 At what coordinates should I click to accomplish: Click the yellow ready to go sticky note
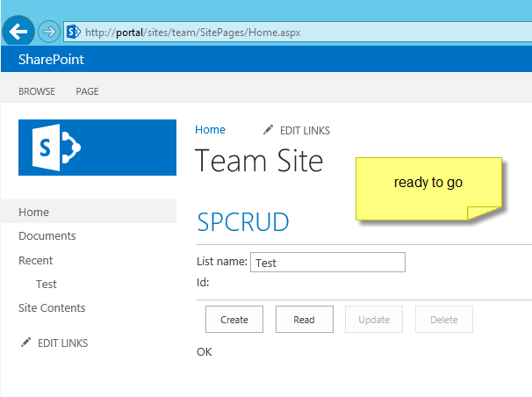click(x=428, y=189)
